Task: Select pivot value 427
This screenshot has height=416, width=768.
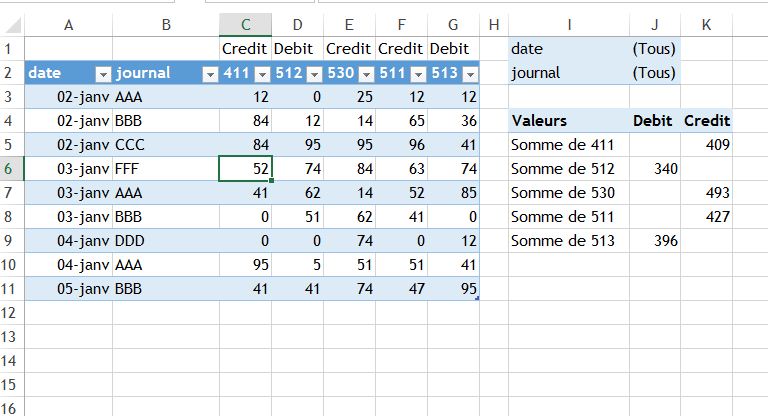Action: [706, 217]
